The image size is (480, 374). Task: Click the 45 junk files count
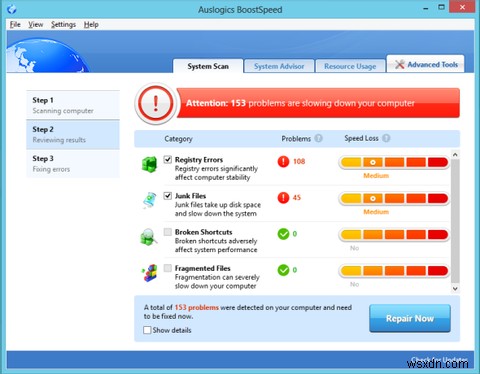(297, 197)
